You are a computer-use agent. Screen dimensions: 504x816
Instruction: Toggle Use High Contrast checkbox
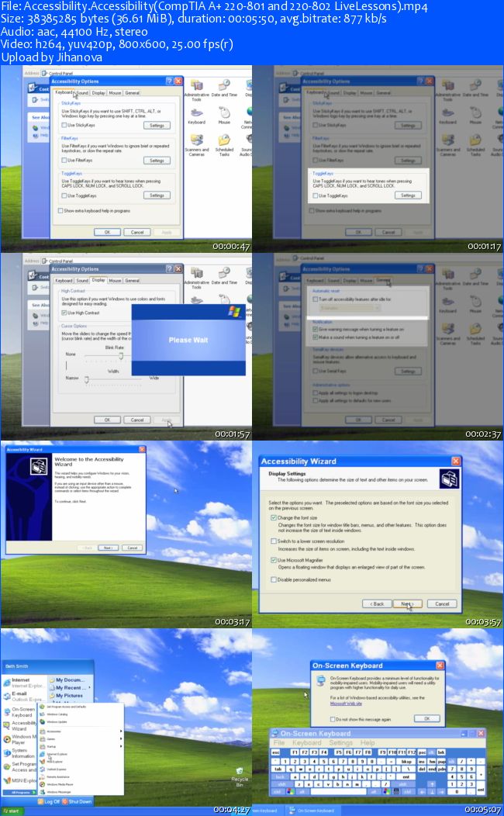pyautogui.click(x=64, y=313)
